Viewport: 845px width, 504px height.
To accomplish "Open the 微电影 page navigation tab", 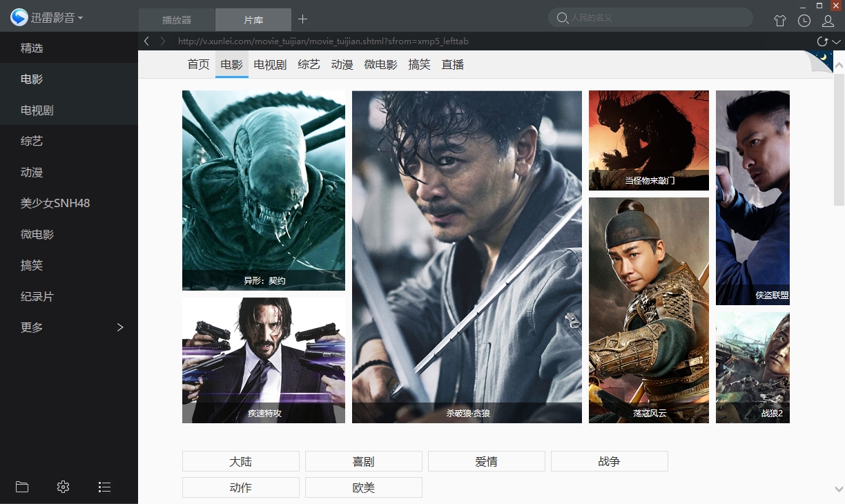I will [x=380, y=64].
